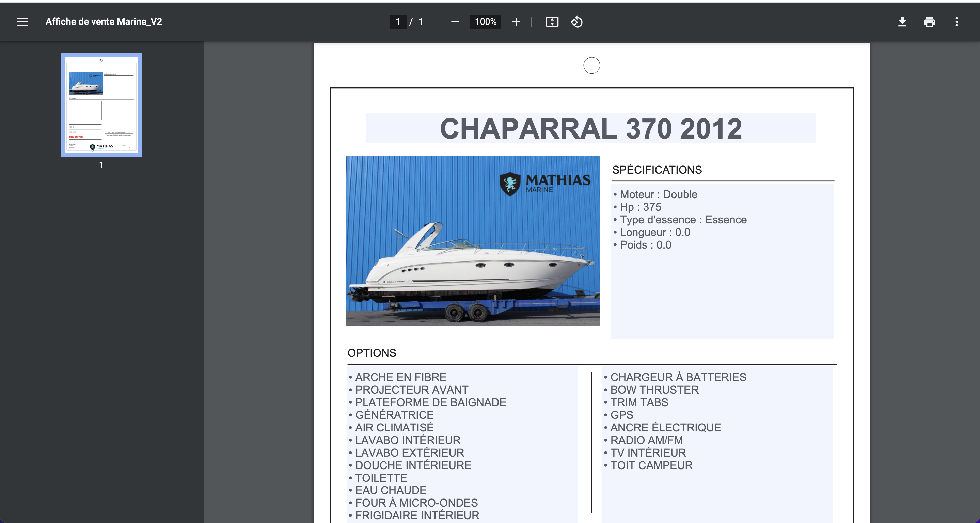Click the TOIT CAMPEUR option
This screenshot has height=523, width=980.
pos(648,465)
